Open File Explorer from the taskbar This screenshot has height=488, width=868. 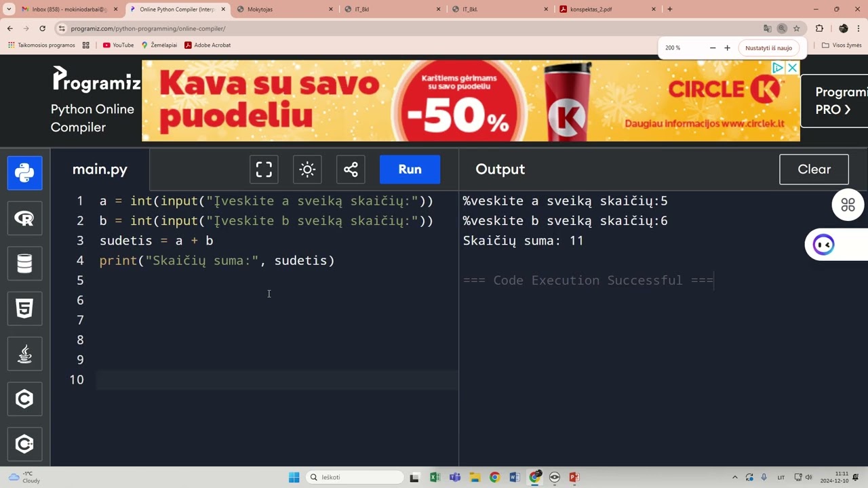point(475,477)
